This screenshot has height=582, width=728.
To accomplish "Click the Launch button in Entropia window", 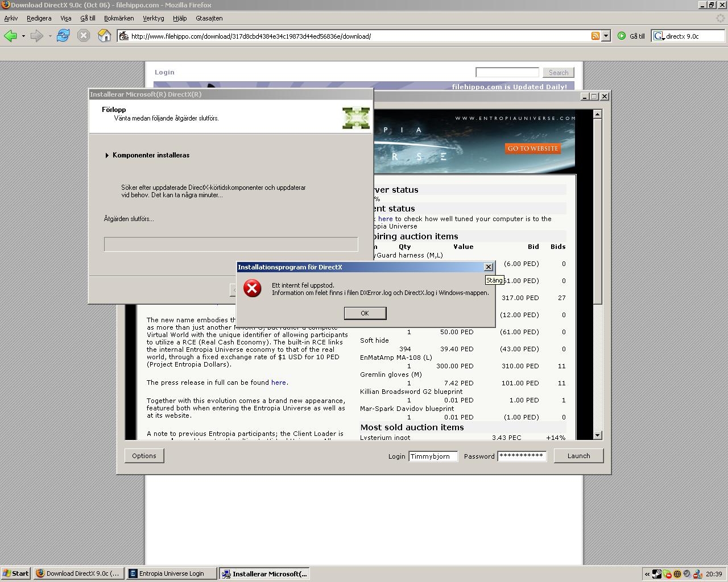I will [578, 456].
